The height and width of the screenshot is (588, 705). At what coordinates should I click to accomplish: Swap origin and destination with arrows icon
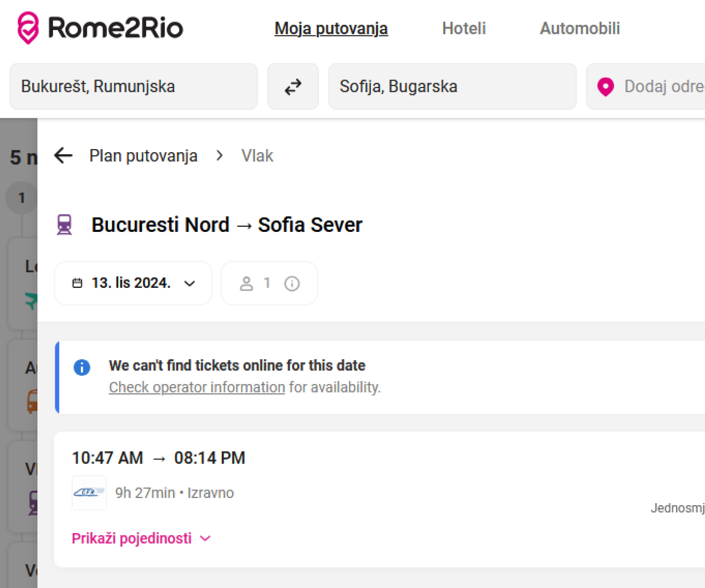(293, 87)
